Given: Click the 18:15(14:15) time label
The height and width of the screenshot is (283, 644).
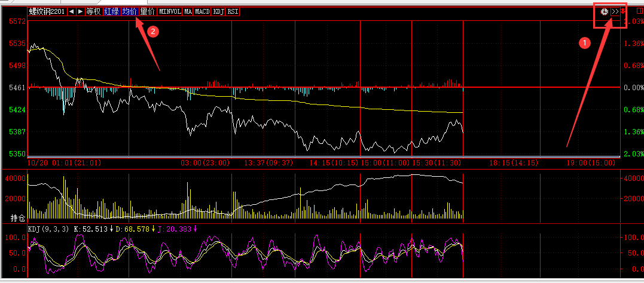Looking at the screenshot, I should click(514, 163).
